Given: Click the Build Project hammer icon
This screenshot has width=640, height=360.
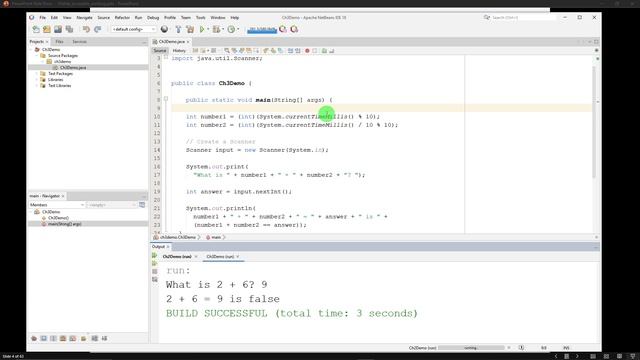Looking at the screenshot, I should 178,29.
